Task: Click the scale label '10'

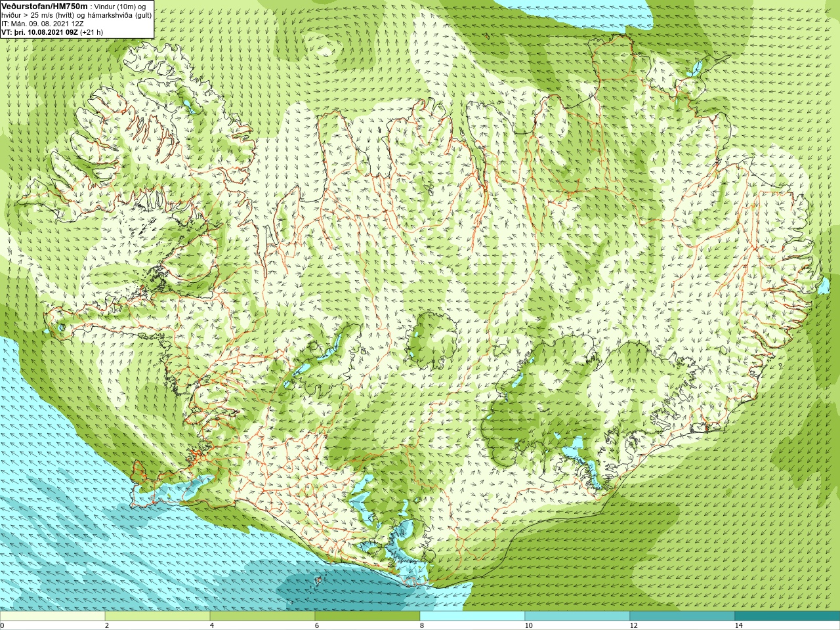Action: coord(528,625)
